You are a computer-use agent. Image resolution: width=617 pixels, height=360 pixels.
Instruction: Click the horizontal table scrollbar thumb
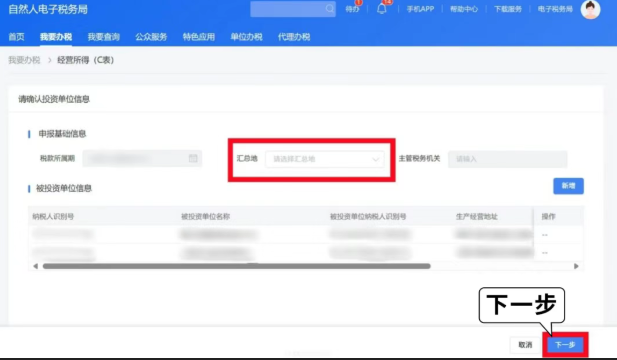coord(236,266)
